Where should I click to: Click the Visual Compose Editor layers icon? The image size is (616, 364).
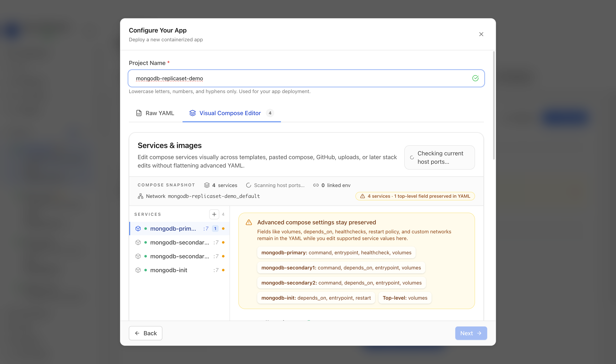(193, 113)
